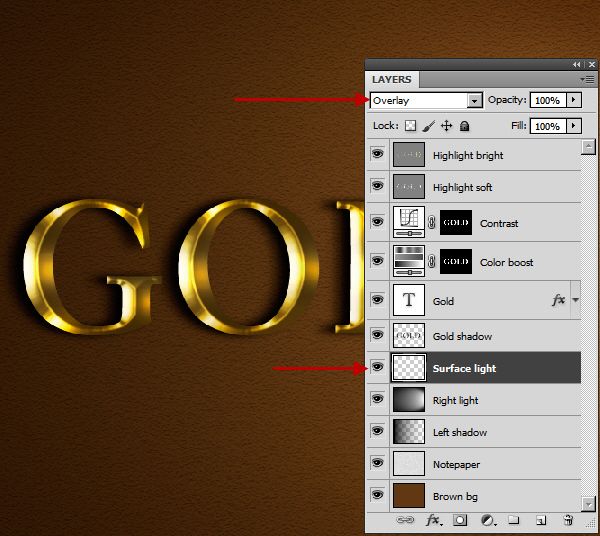Hide the Gold text layer

(x=377, y=299)
